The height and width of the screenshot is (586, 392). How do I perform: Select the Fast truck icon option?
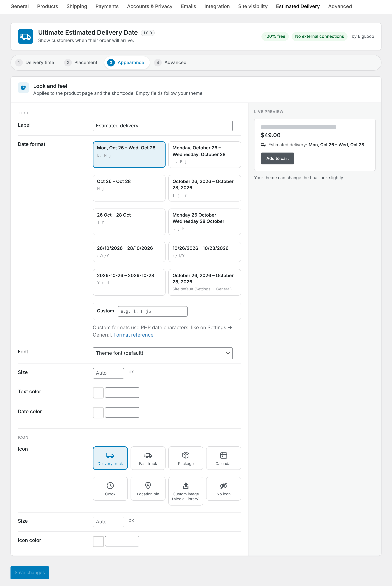click(x=148, y=458)
